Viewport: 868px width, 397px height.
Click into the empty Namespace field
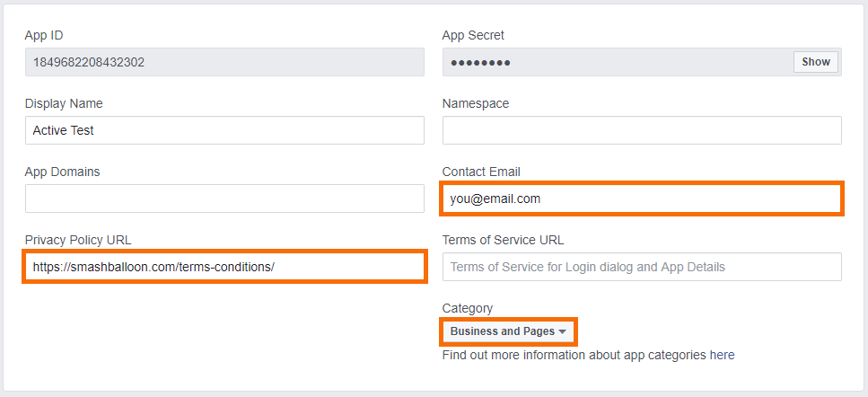coord(642,130)
